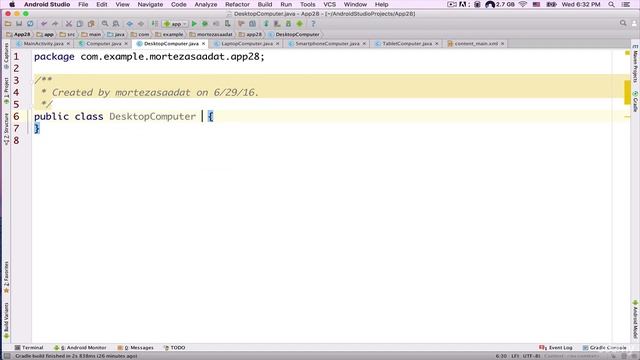Click the Wi-Fi icon in menu bar
Viewport: 640px width, 360px height.
(523, 4)
